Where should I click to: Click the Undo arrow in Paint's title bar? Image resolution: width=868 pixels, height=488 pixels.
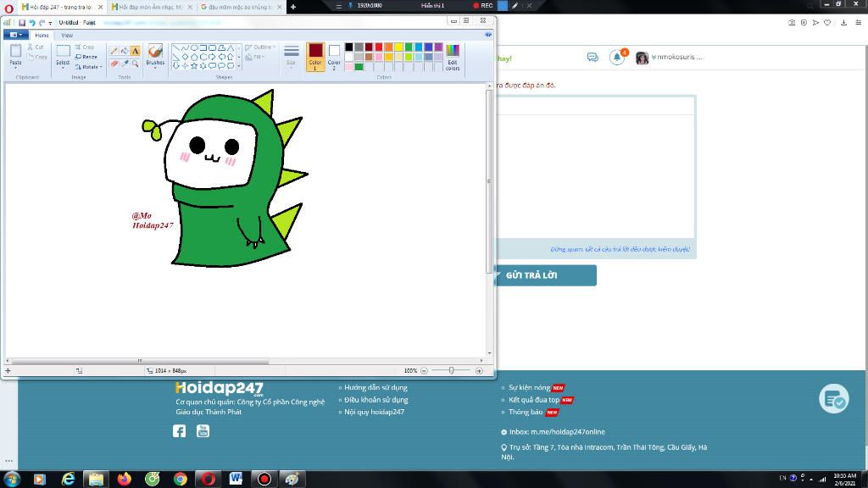pos(32,23)
